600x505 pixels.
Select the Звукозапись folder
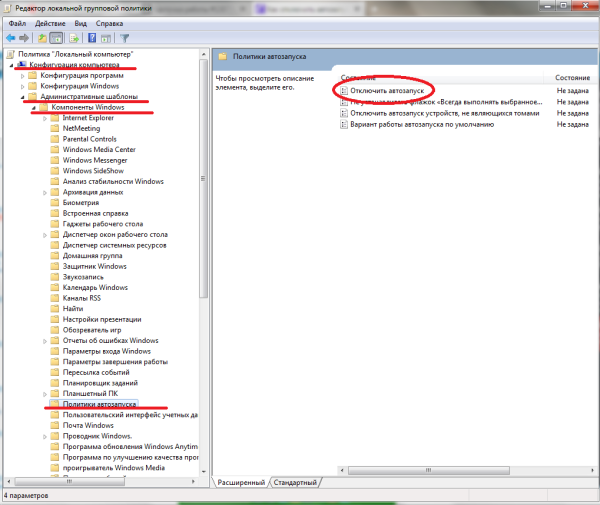coord(83,277)
